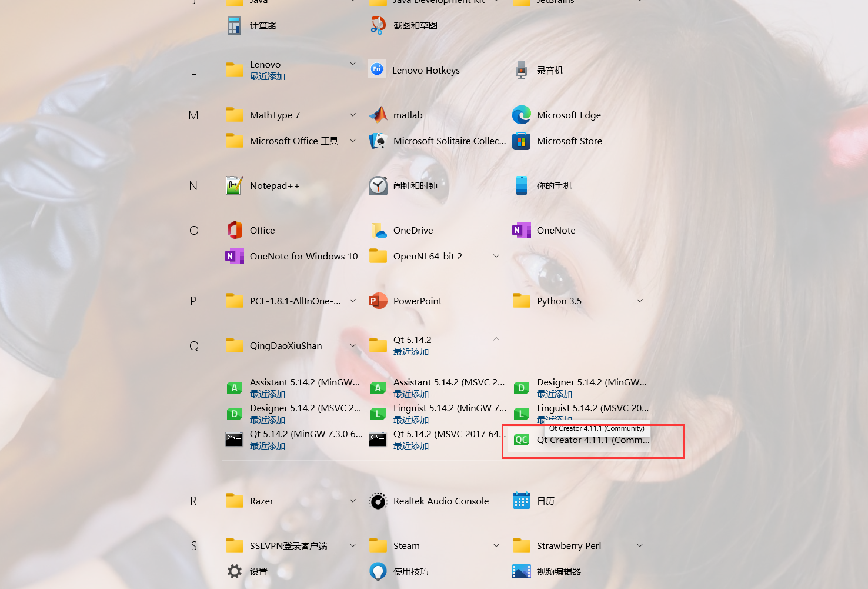
Task: Select the Lenovo folder label
Action: pos(265,64)
